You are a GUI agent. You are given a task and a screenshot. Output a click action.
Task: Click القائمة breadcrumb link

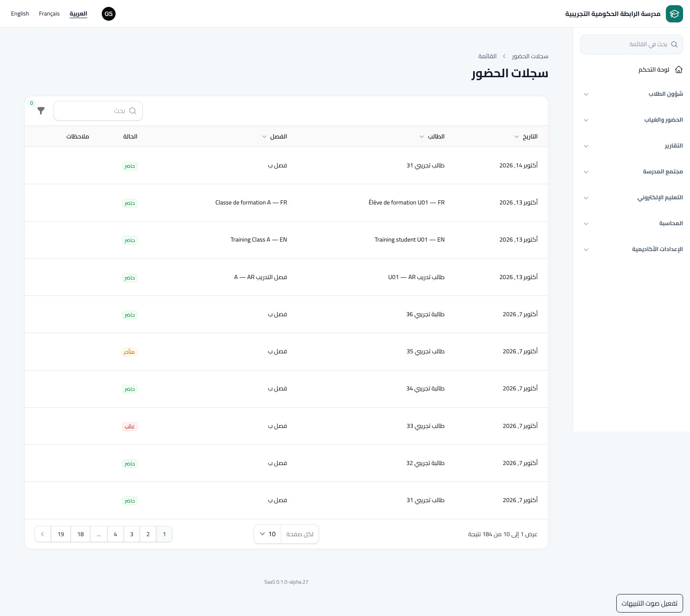(487, 57)
